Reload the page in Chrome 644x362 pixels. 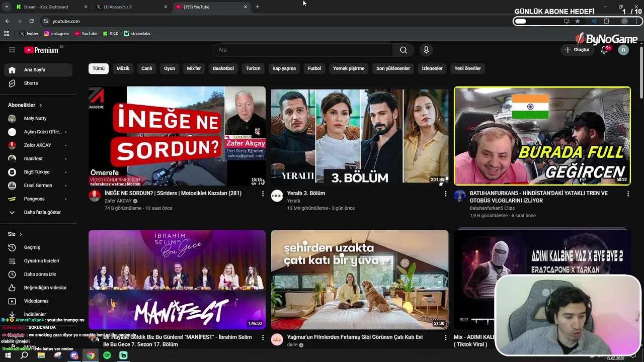pyautogui.click(x=31, y=21)
